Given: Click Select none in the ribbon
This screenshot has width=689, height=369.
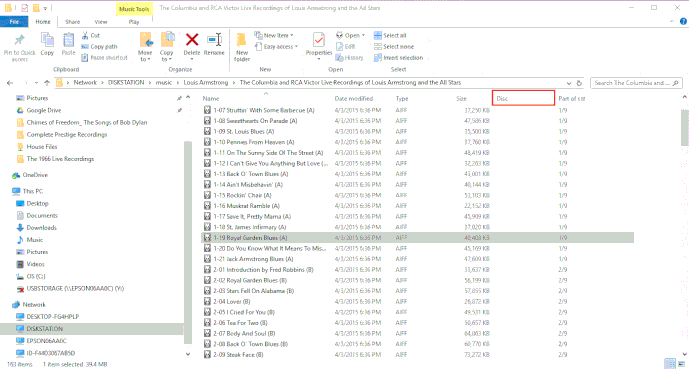Looking at the screenshot, I should [394, 47].
